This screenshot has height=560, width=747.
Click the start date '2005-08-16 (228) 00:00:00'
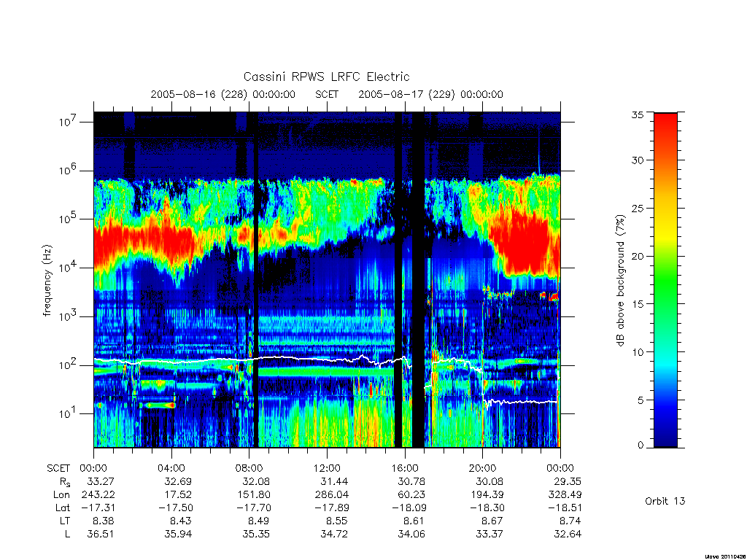[x=223, y=94]
